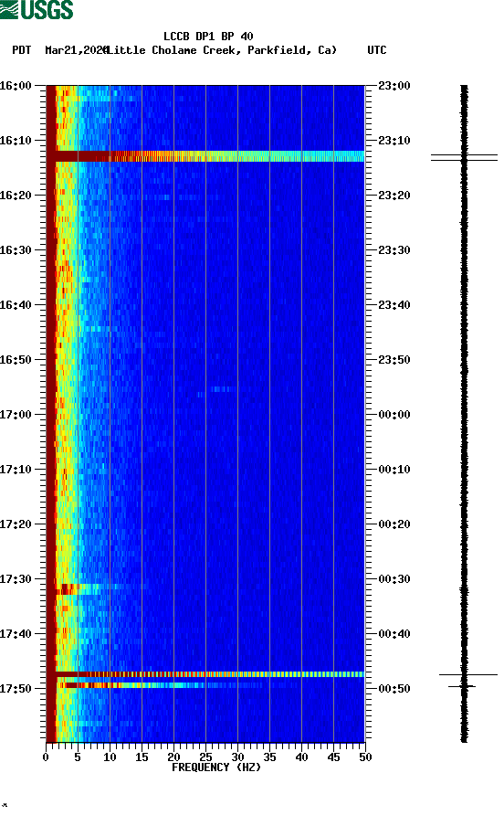The height and width of the screenshot is (815, 504).
Task: Click the '00:00' UTC time label
Action: point(394,415)
